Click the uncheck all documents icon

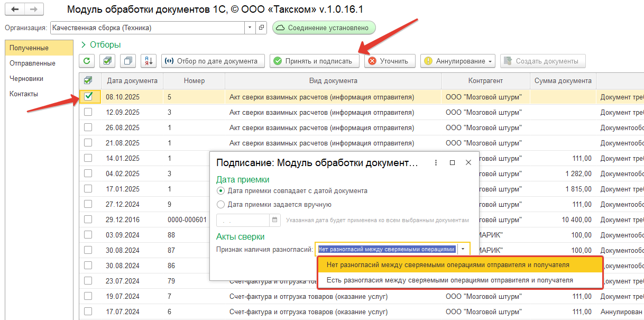(127, 61)
